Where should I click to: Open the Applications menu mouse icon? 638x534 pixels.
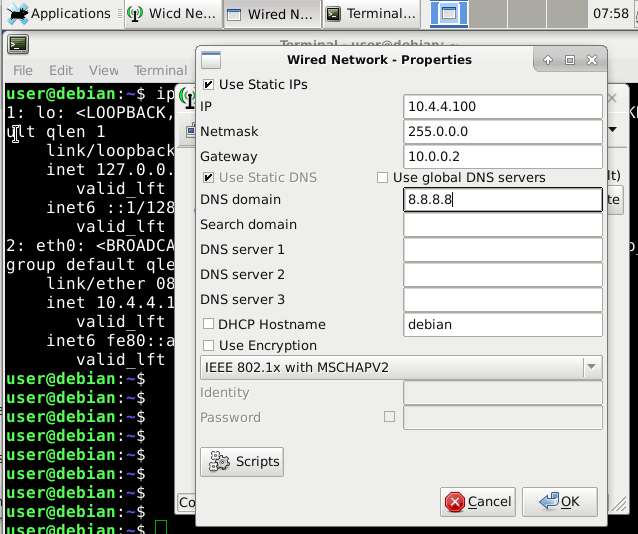17,13
